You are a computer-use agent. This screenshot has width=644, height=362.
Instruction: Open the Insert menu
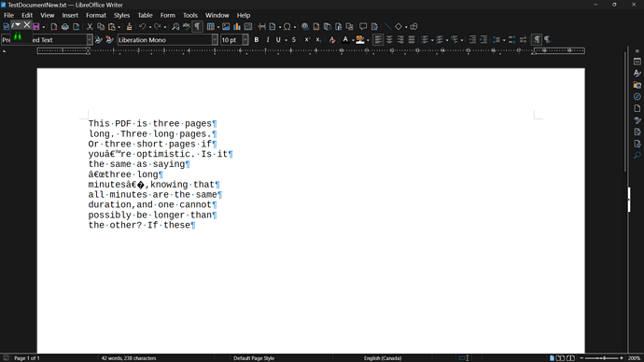pos(70,15)
